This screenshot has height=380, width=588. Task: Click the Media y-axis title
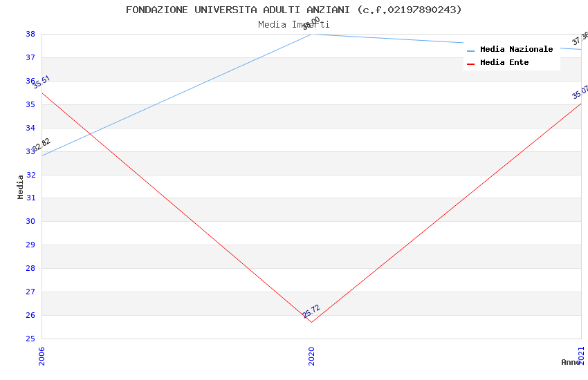pos(21,187)
